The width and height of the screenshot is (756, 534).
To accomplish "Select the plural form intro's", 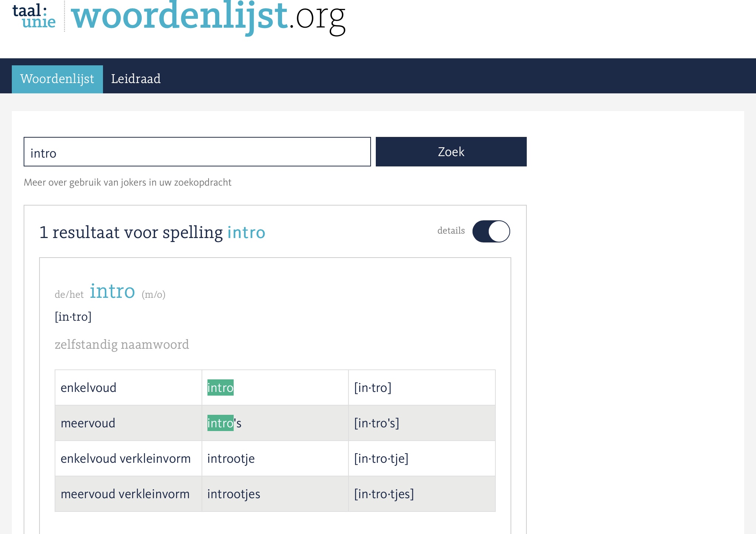I will point(224,423).
